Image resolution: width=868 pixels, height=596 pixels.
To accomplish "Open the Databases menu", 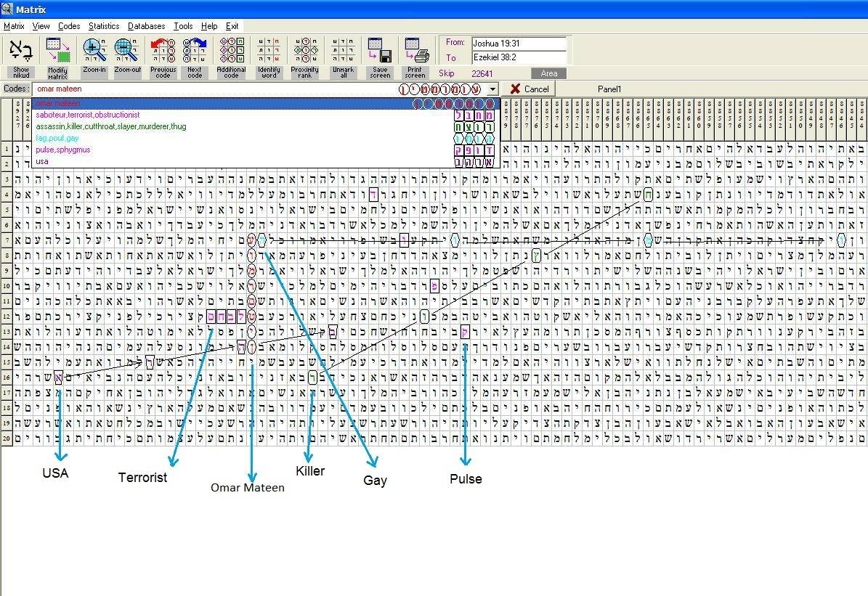I will (146, 26).
